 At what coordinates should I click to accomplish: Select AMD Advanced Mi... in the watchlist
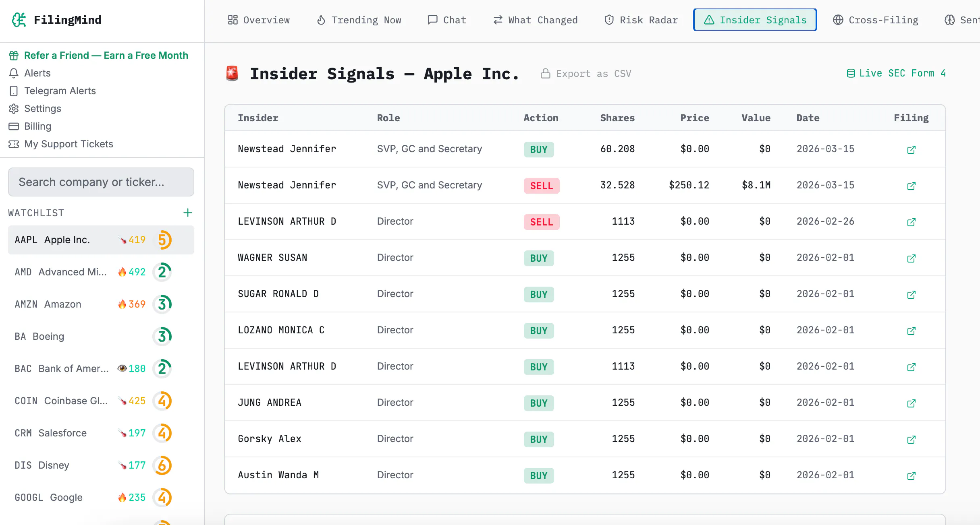pos(101,272)
